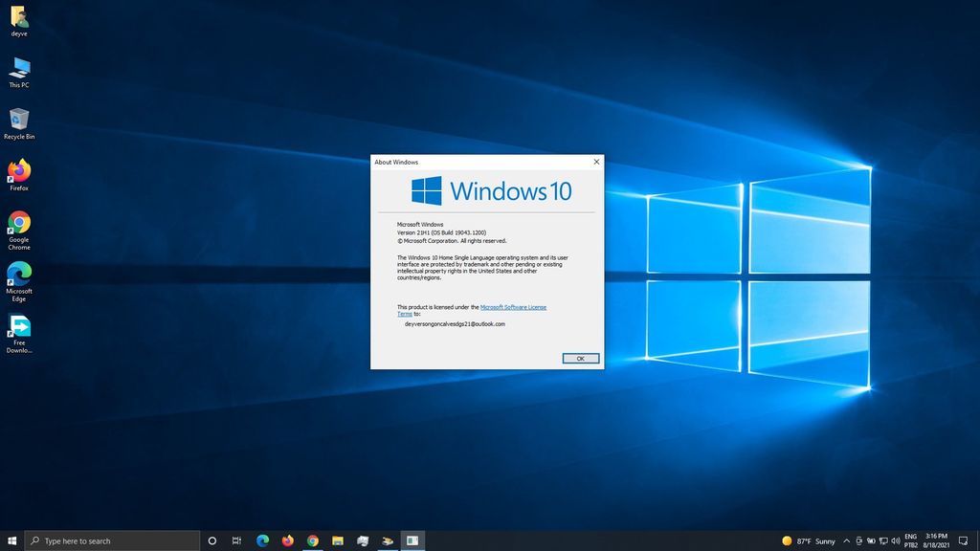This screenshot has width=980, height=551.
Task: Close the About Windows dialog
Action: pos(596,162)
